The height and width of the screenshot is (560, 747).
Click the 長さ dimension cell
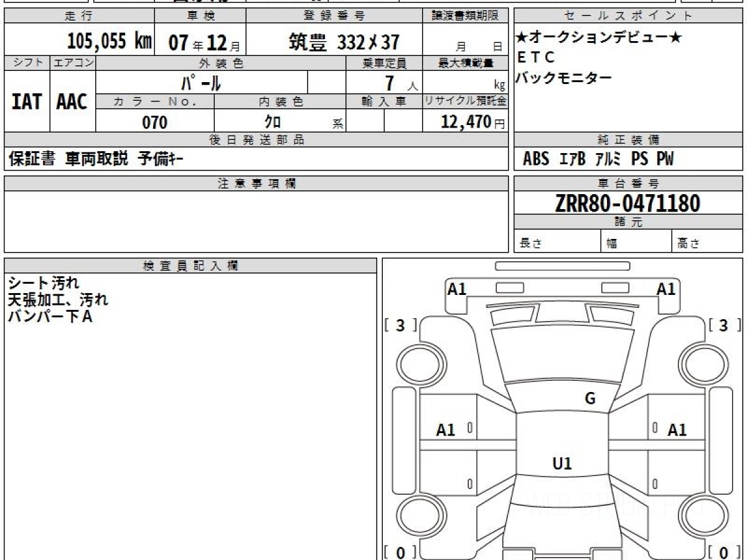coord(557,241)
